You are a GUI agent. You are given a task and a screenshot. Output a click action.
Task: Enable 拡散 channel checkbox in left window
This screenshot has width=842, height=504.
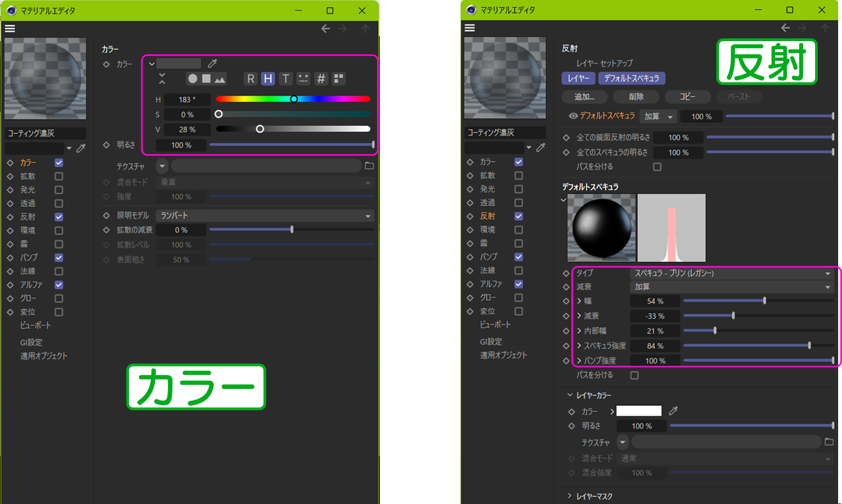(59, 176)
